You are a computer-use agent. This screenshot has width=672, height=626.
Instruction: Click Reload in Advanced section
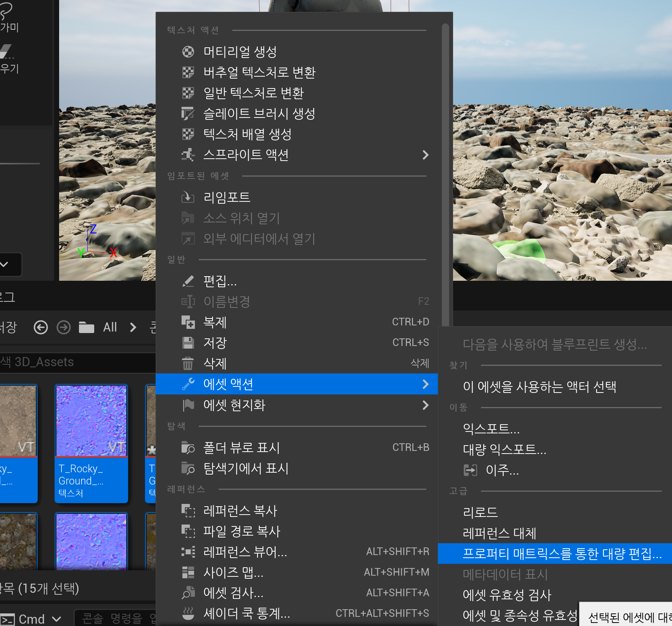[555, 512]
